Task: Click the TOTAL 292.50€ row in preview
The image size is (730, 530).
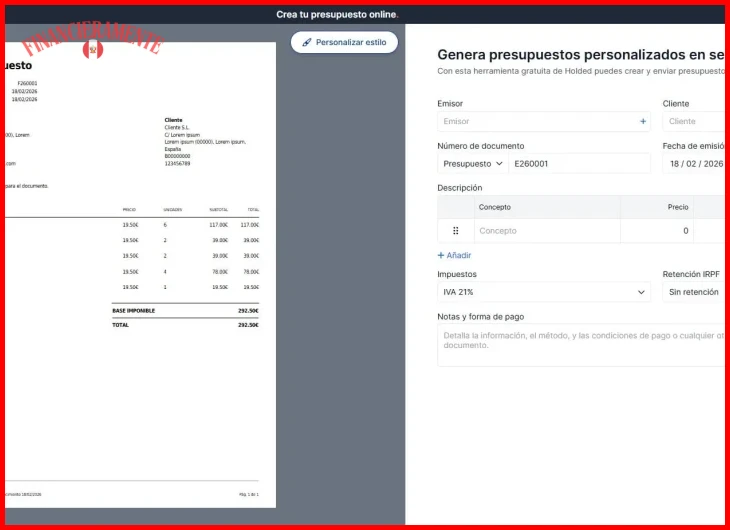Action: (185, 325)
